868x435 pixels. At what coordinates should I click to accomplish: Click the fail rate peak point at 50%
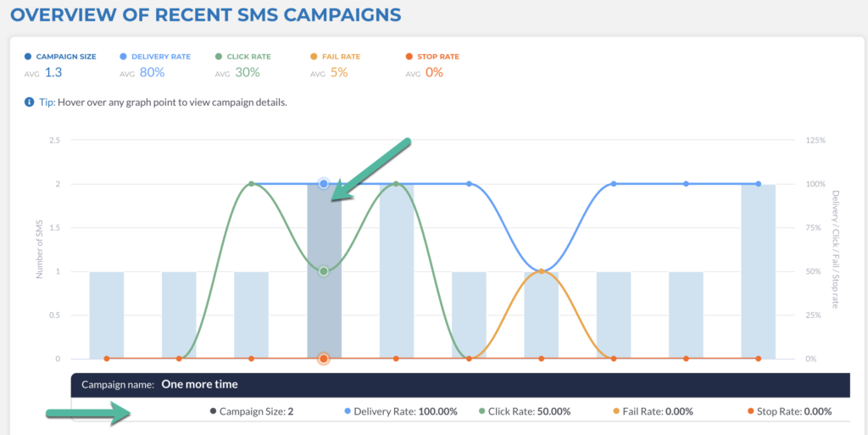(x=541, y=271)
